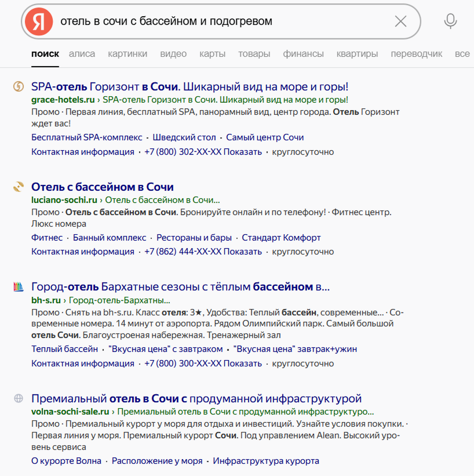
Task: Open Премиальный отель в Сочи result title
Action: [196, 398]
